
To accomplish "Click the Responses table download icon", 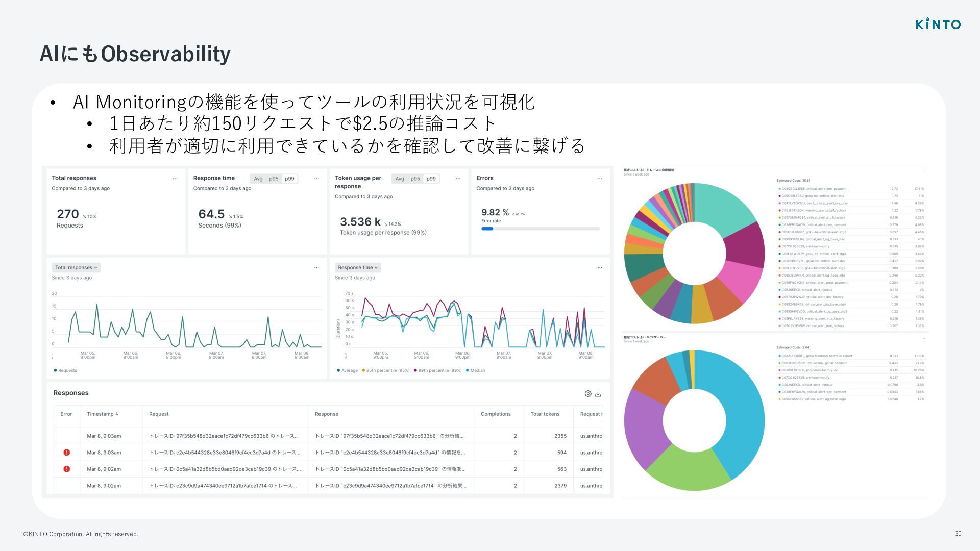I will pos(598,394).
